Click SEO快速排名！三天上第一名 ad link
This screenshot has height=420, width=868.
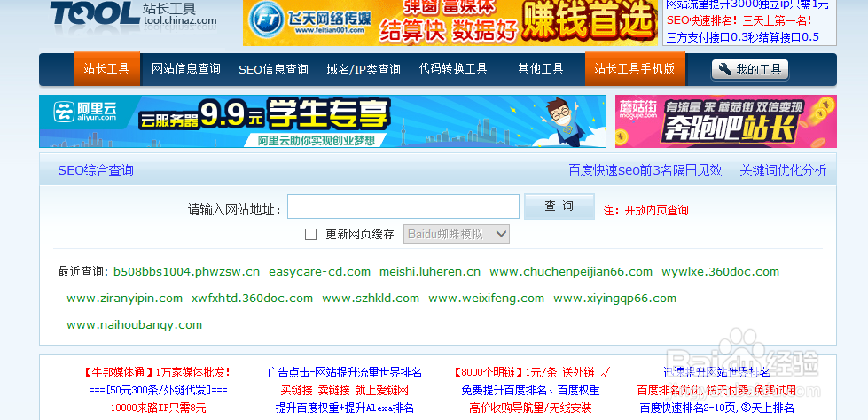tap(739, 20)
